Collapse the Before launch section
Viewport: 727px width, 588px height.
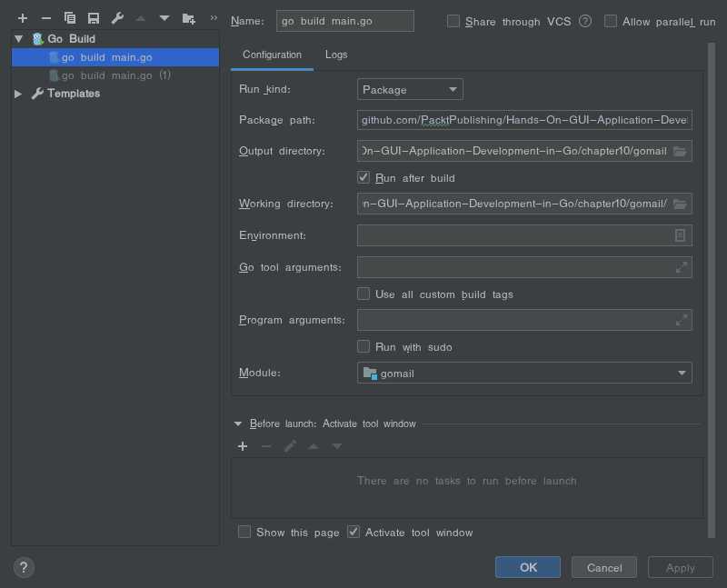pyautogui.click(x=238, y=424)
